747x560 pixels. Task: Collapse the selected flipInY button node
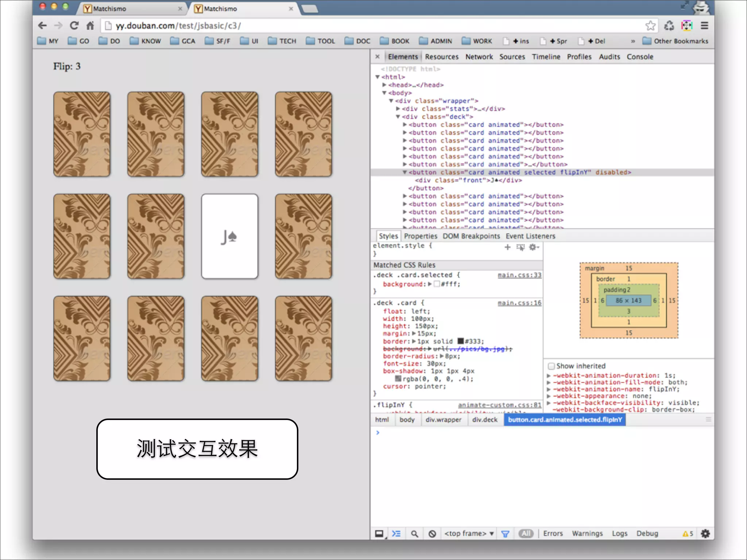[405, 172]
